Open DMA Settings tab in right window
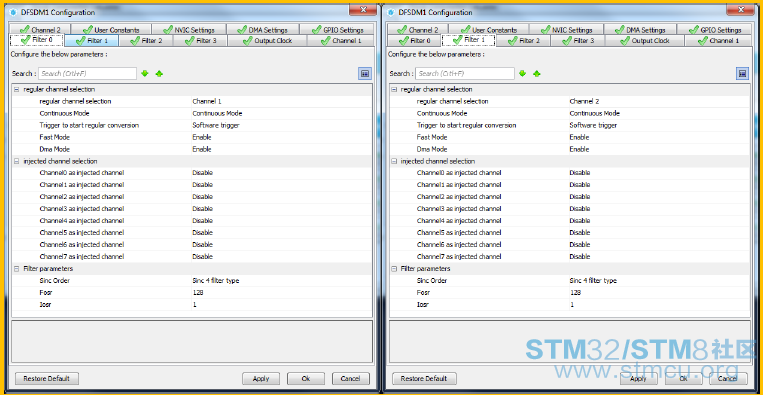 [640, 30]
